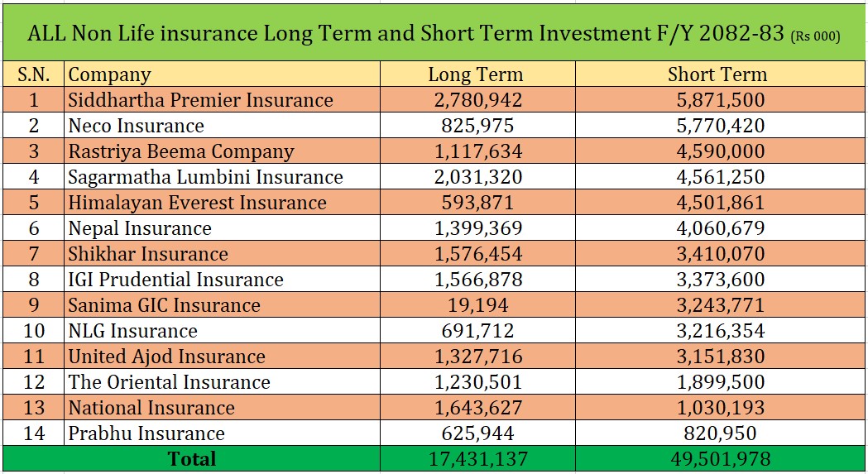This screenshot has width=868, height=474.
Task: Select National Insurance's long term value 1,643,627
Action: tap(475, 408)
